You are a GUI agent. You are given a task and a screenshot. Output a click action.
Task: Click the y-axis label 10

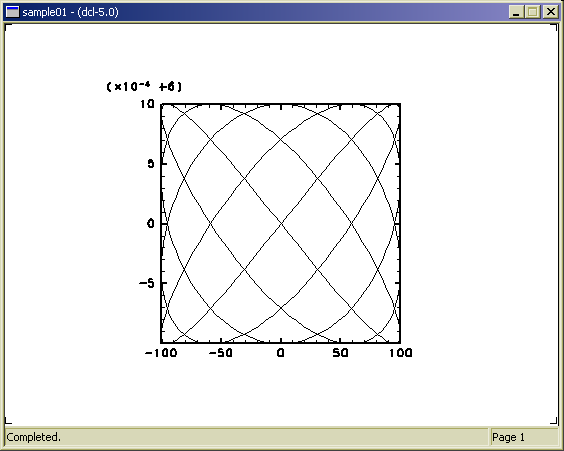[147, 104]
